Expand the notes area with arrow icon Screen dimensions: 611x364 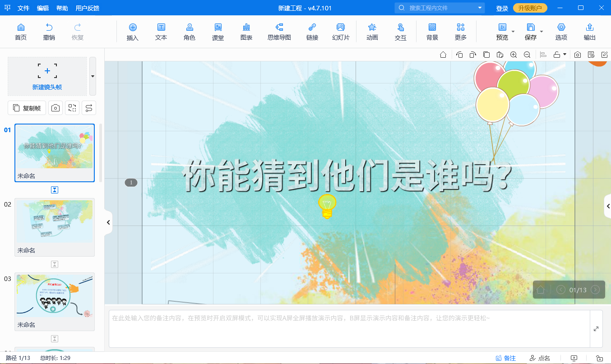(596, 329)
